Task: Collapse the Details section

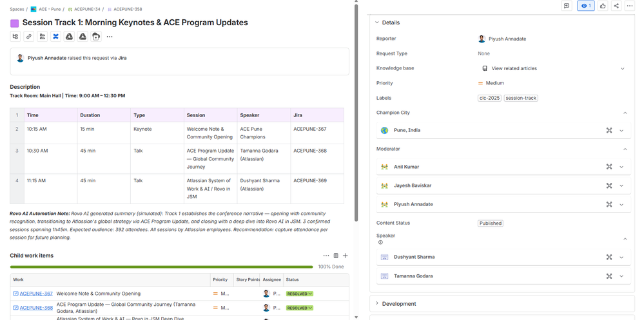Action: (x=377, y=23)
